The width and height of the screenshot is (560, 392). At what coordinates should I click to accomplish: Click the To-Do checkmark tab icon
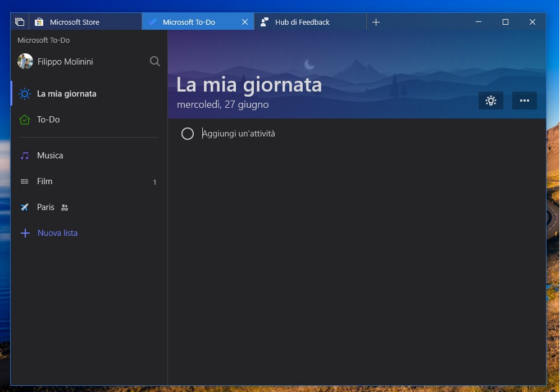153,22
